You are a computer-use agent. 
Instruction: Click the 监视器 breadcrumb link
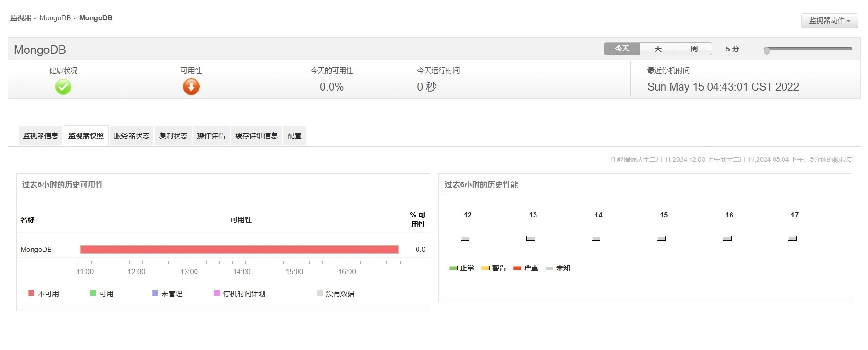coord(21,18)
